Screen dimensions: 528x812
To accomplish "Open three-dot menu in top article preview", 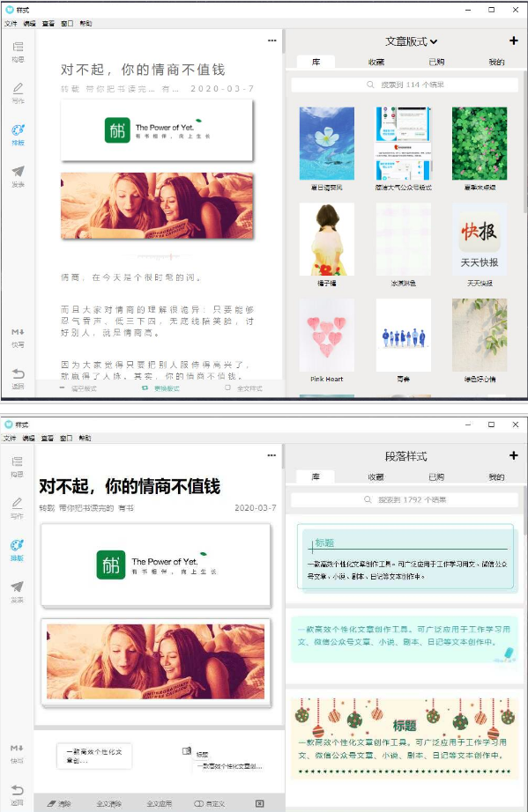I will click(272, 41).
